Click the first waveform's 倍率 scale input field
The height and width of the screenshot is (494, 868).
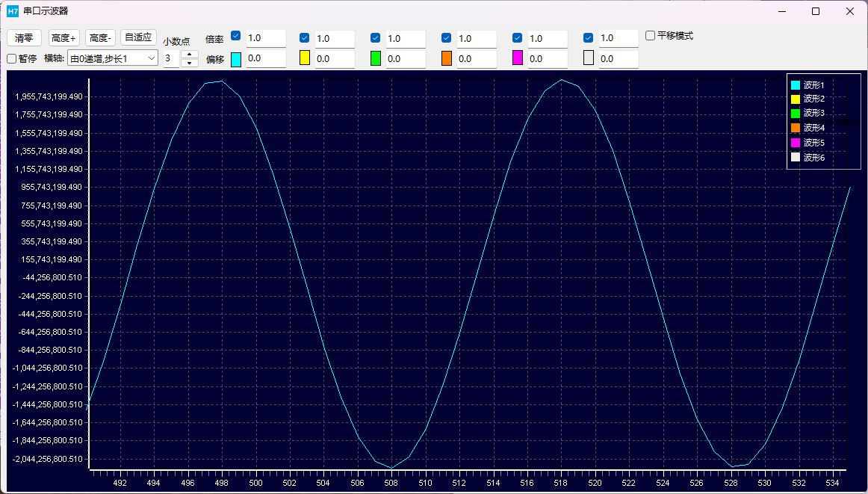click(x=265, y=38)
